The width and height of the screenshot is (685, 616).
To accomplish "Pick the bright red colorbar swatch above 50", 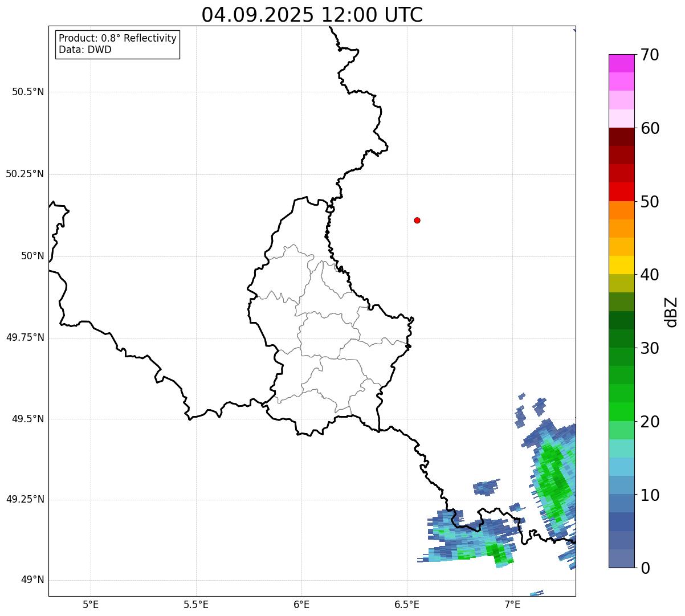I will tap(621, 191).
